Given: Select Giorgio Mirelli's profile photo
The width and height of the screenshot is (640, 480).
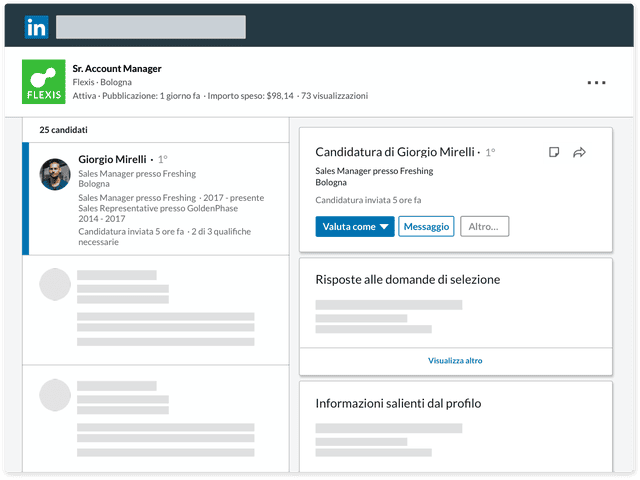Looking at the screenshot, I should (x=55, y=174).
